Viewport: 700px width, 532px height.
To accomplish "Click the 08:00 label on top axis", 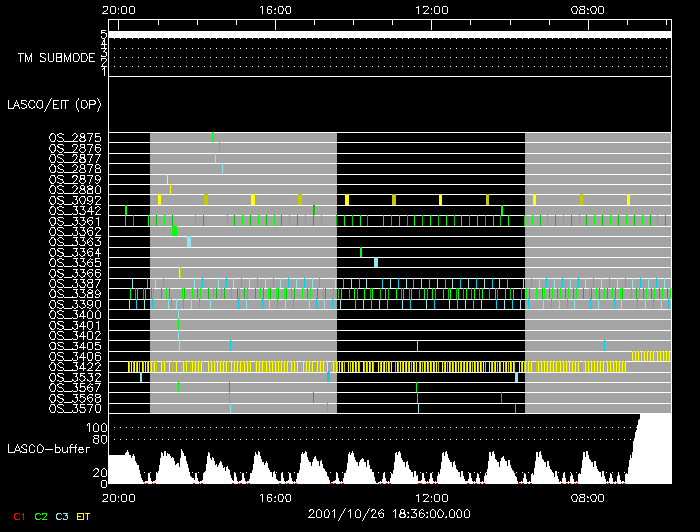I will click(x=587, y=10).
